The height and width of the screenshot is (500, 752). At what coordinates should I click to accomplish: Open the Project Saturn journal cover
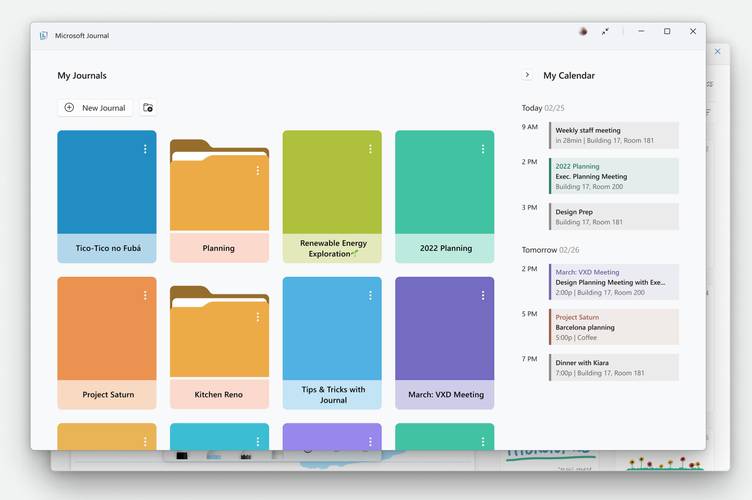(x=106, y=343)
